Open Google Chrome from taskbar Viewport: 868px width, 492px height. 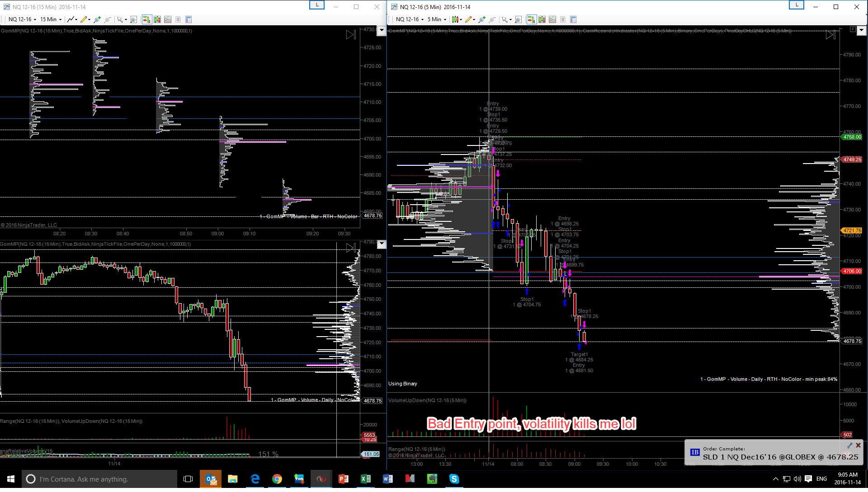(x=277, y=479)
